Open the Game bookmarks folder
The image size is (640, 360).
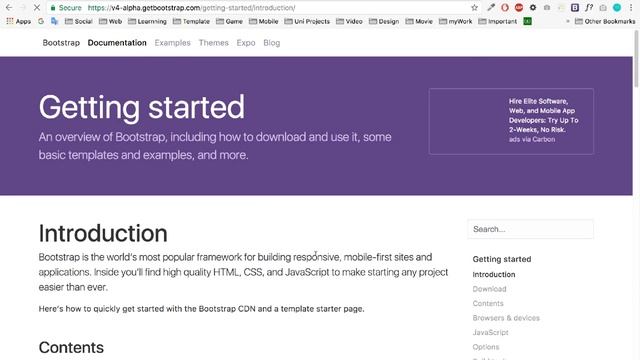pos(229,21)
